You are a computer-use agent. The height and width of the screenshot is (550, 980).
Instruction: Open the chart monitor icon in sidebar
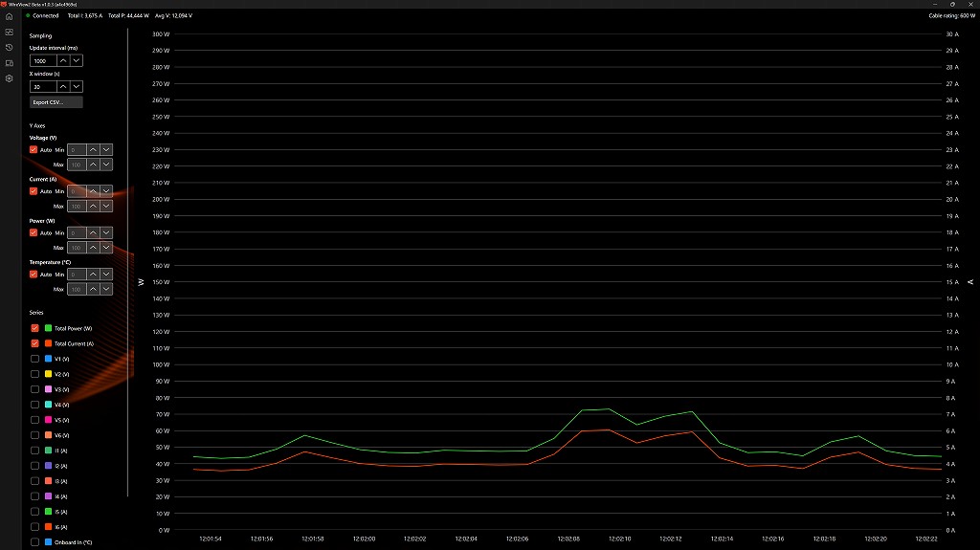(9, 32)
